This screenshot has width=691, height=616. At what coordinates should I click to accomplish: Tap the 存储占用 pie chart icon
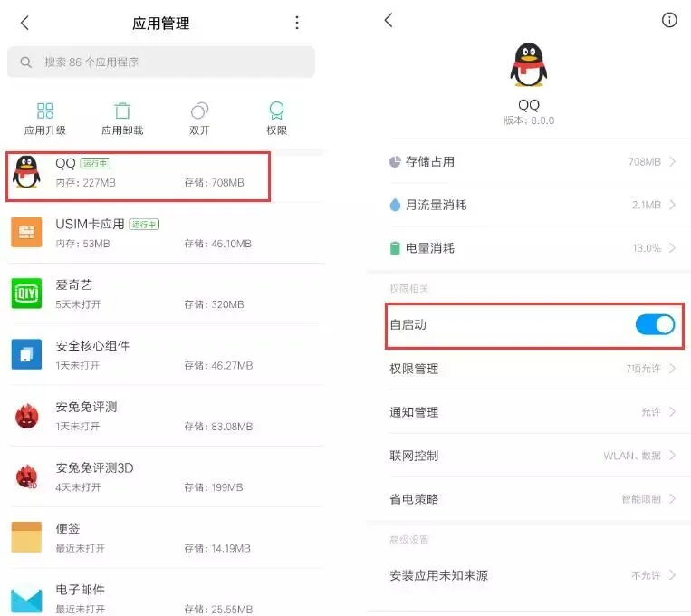[395, 162]
